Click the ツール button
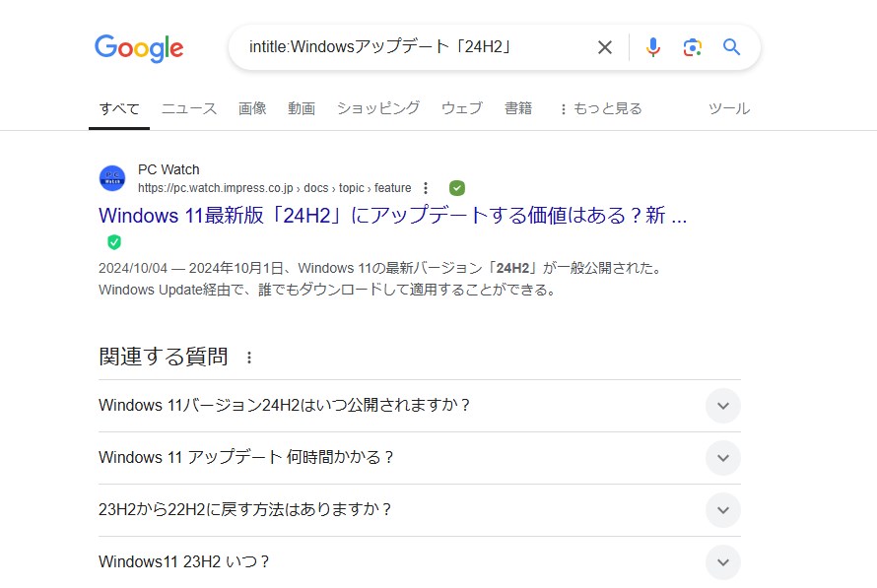Viewport: 877px width, 588px height. pyautogui.click(x=728, y=108)
